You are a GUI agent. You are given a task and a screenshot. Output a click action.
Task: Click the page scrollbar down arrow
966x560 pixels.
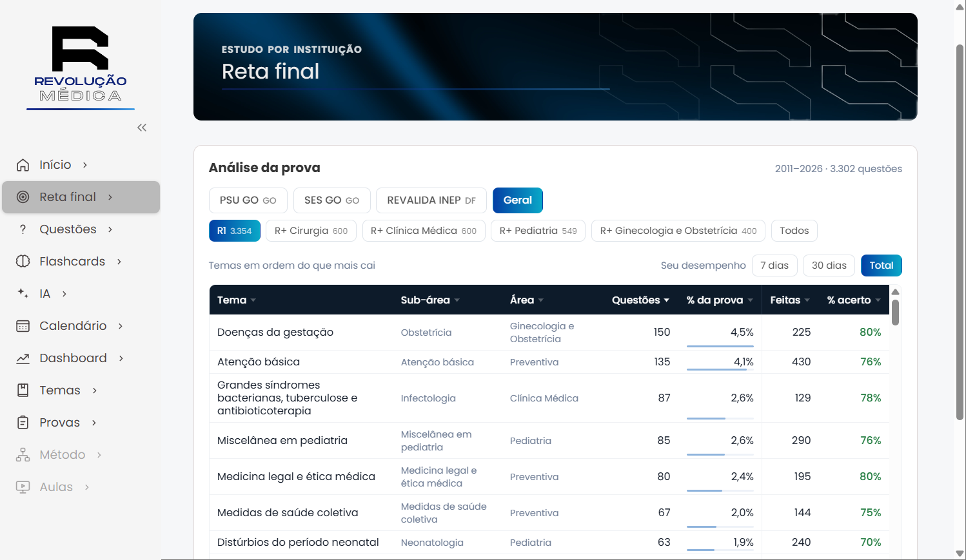point(960,554)
